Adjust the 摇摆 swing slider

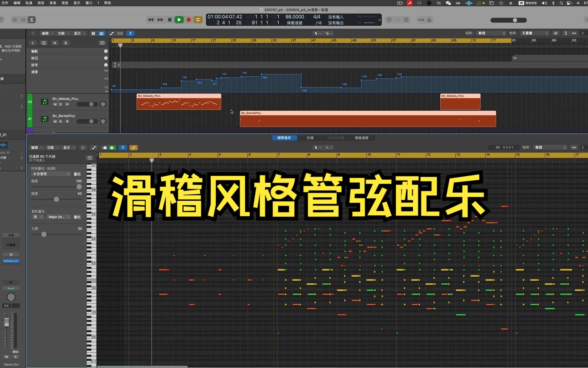pyautogui.click(x=56, y=199)
